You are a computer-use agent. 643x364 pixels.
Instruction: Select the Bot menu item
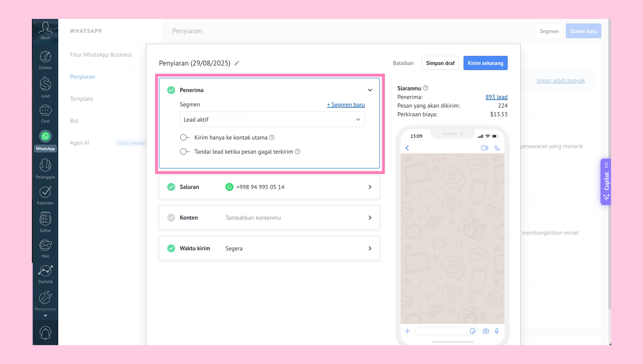tap(74, 121)
